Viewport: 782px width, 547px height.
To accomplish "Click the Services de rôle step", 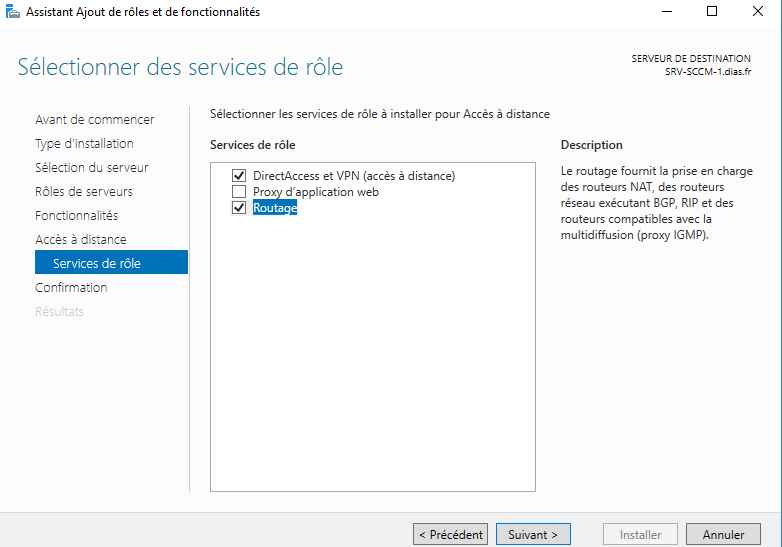I will [x=96, y=264].
